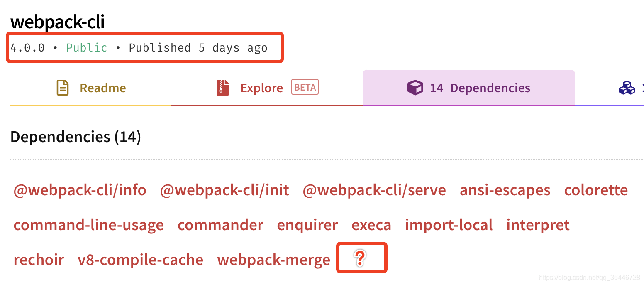Click the webpack-merge dependency link
Viewport: 644px width, 285px height.
pyautogui.click(x=274, y=260)
